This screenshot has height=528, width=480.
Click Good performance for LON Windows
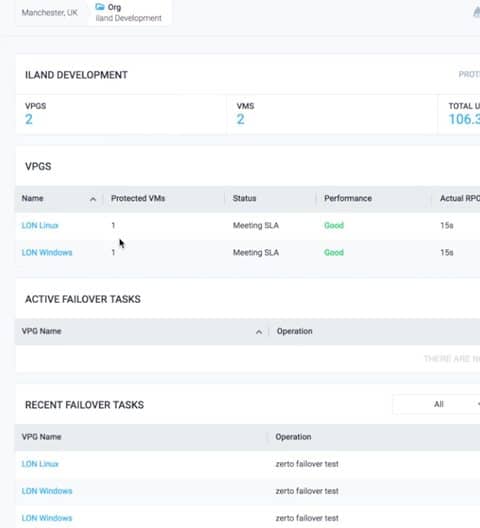point(334,252)
